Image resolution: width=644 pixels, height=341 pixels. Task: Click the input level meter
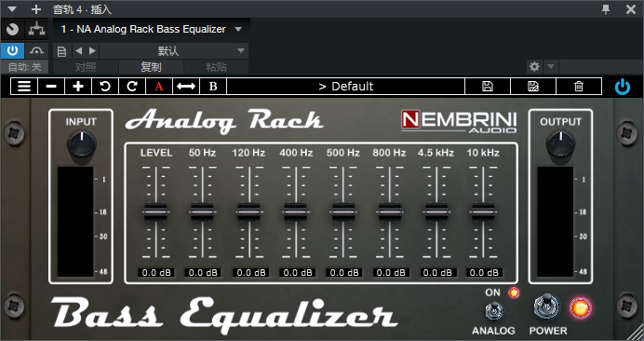coord(75,222)
